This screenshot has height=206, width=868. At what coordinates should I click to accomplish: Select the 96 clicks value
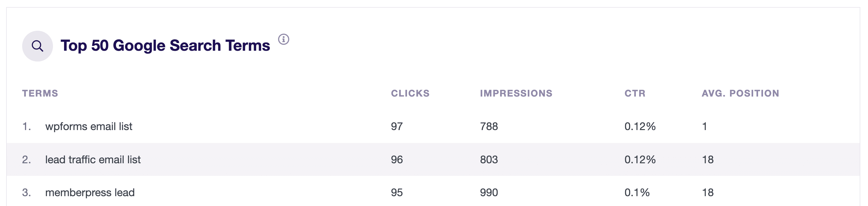click(x=397, y=159)
